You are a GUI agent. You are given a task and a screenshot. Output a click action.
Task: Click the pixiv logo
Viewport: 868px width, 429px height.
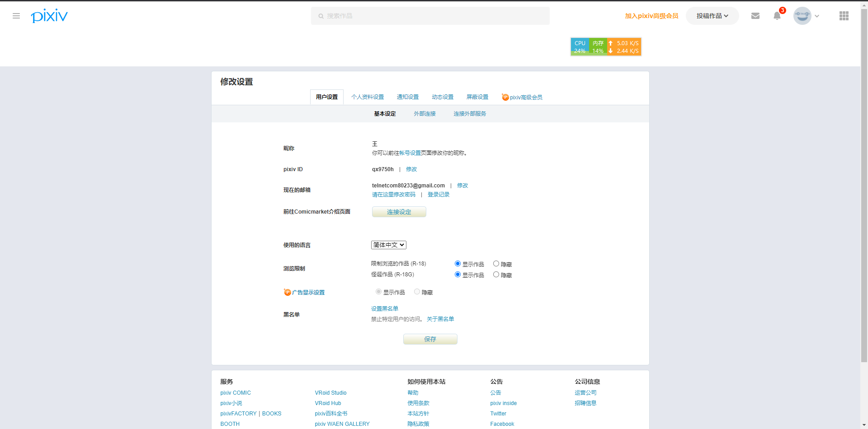49,15
